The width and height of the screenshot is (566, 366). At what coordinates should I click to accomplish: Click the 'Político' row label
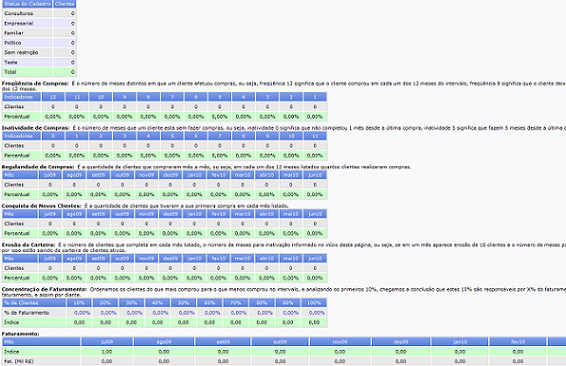point(13,43)
